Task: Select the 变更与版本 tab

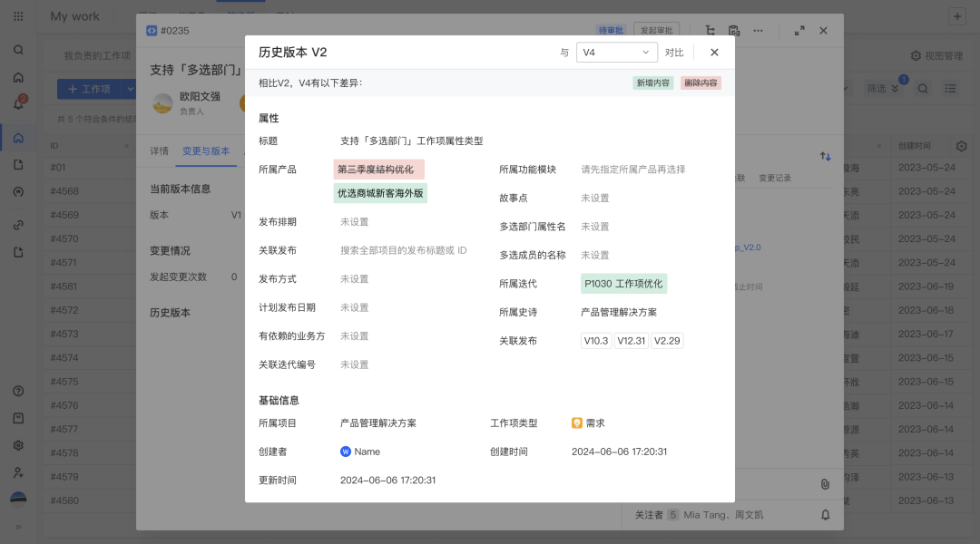Action: [206, 151]
